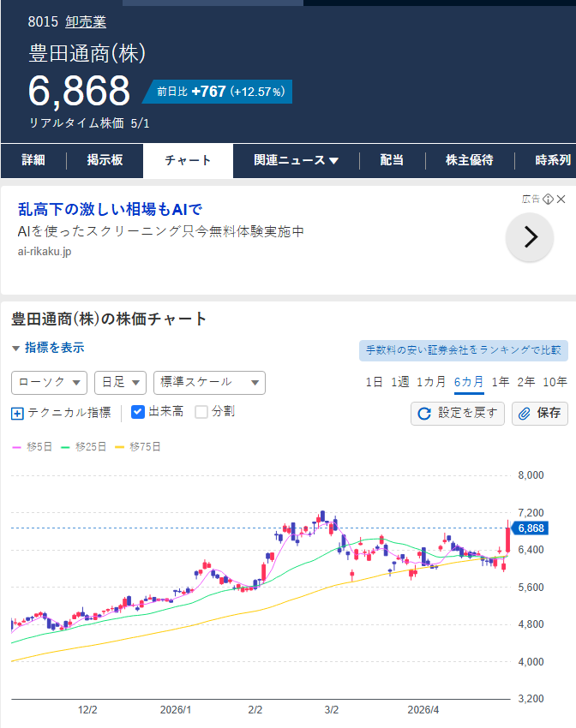Open the 関連ニュース dropdown menu
576x728 pixels.
[x=296, y=160]
